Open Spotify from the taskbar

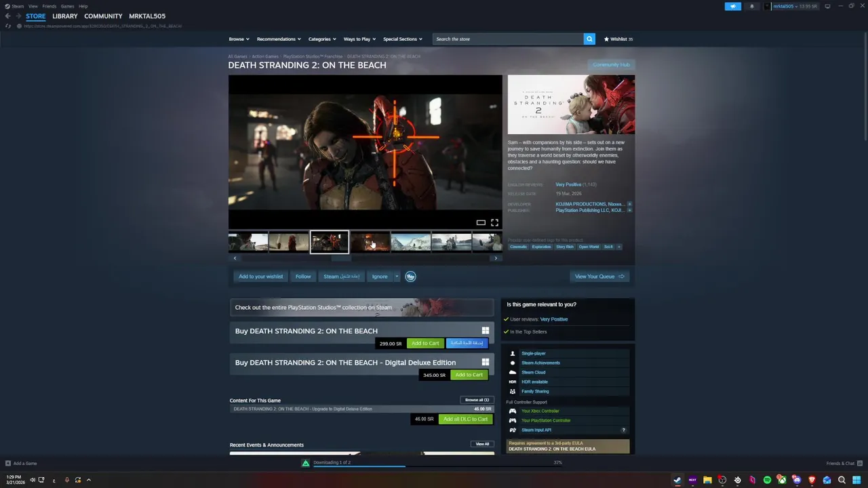(767, 480)
